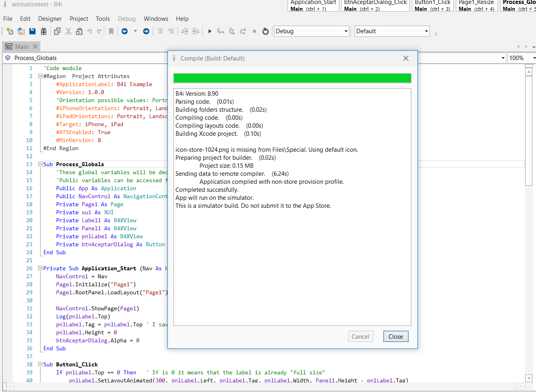Collapse the Button1_Click sub
The height and width of the screenshot is (392, 536).
[x=40, y=364]
